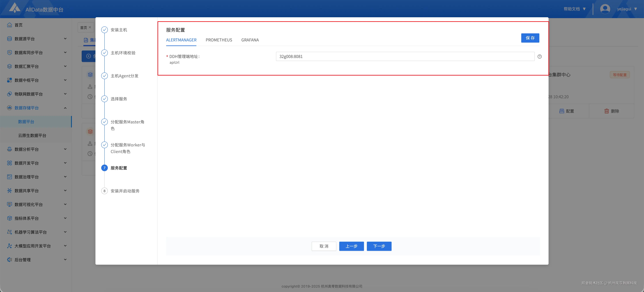The height and width of the screenshot is (292, 644).
Task: Click the 下一步 button
Action: (x=379, y=246)
